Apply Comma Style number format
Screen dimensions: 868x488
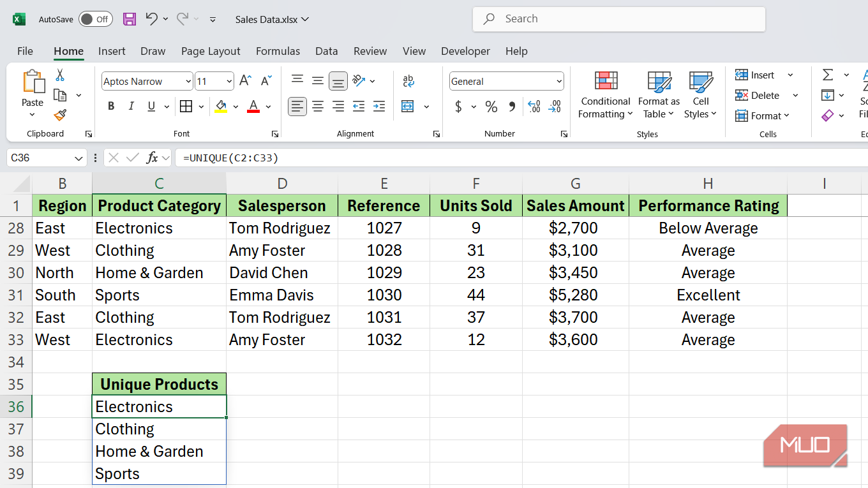pyautogui.click(x=512, y=107)
